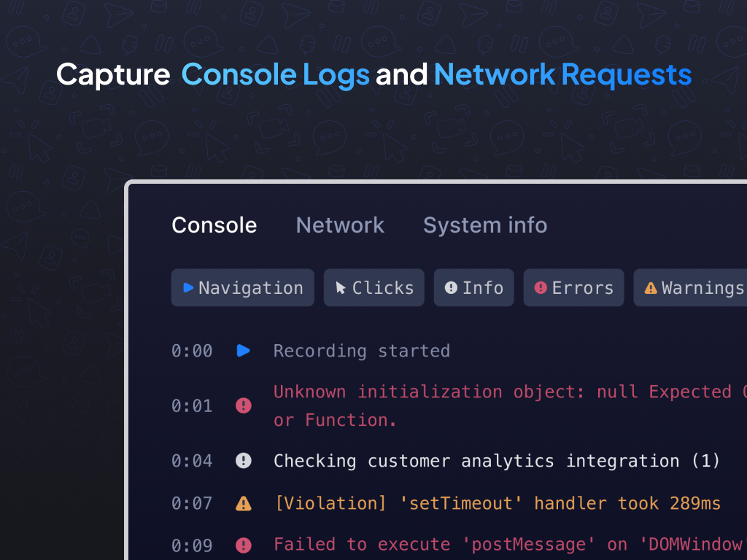Image resolution: width=747 pixels, height=560 pixels.
Task: Toggle the Info log filter
Action: [x=474, y=288]
